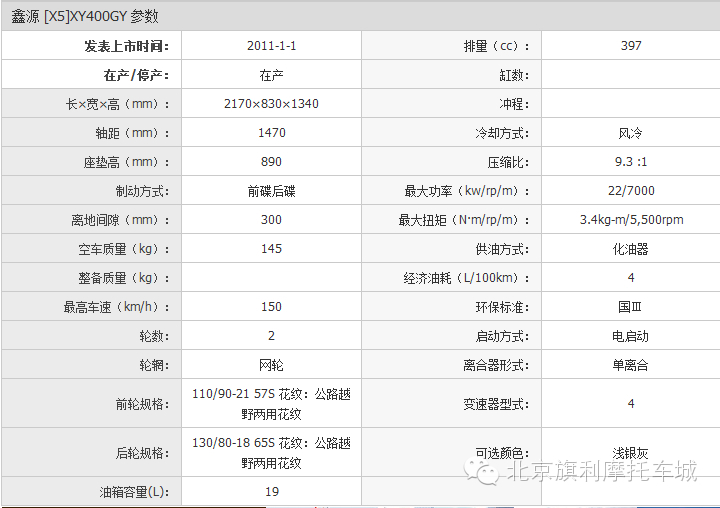The height and width of the screenshot is (508, 720).
Task: Select compression ratio value '9.3 :1'
Action: coord(631,162)
